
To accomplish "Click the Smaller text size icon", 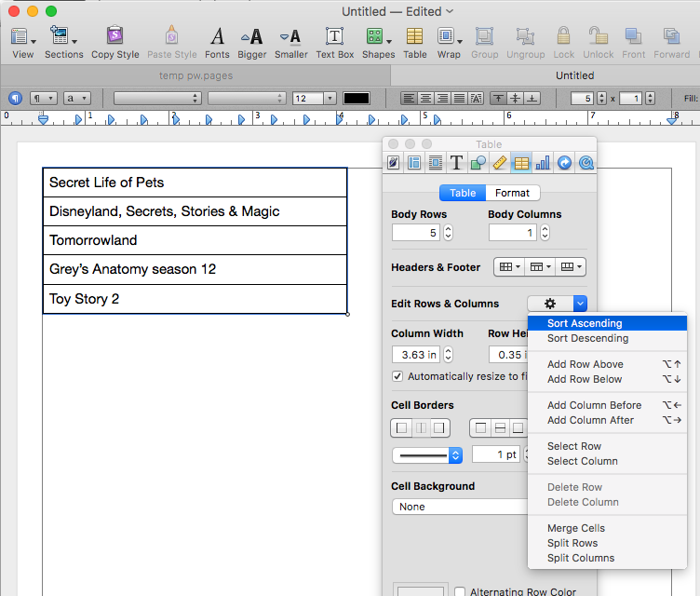I will click(x=291, y=43).
